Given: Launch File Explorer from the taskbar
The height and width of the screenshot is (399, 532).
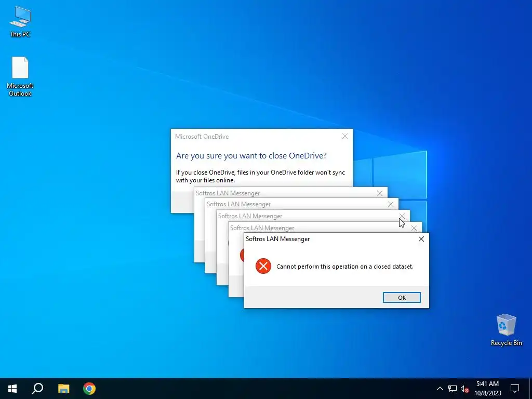Looking at the screenshot, I should click(x=63, y=389).
